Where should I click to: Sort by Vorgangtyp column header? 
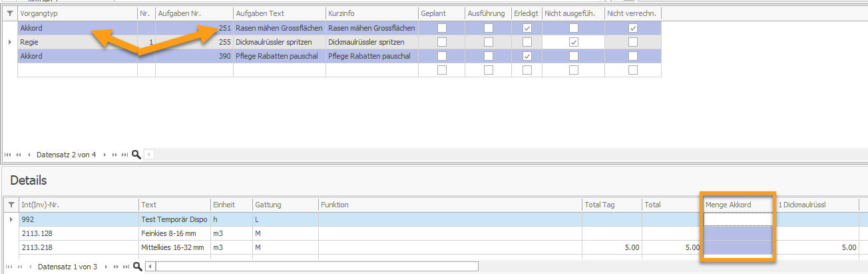click(x=77, y=13)
